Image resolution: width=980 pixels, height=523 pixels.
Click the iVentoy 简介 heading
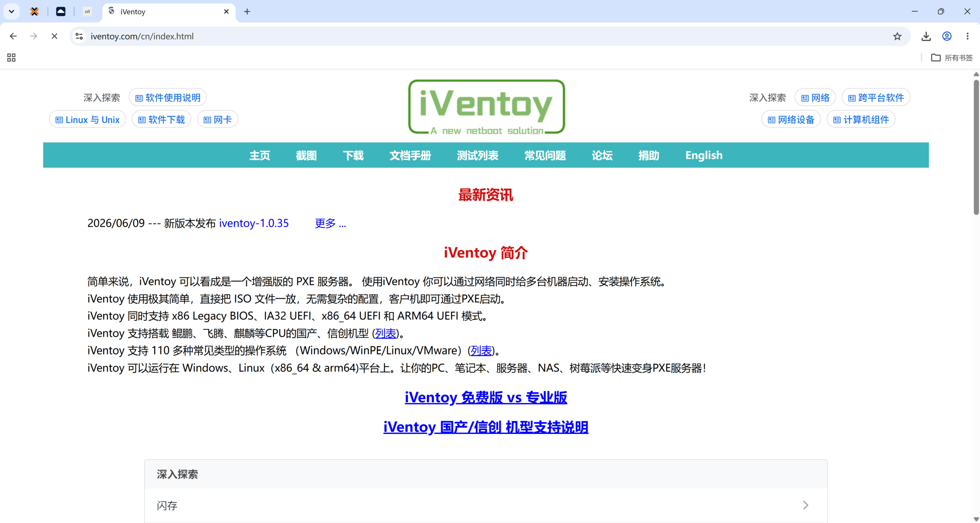pyautogui.click(x=486, y=253)
